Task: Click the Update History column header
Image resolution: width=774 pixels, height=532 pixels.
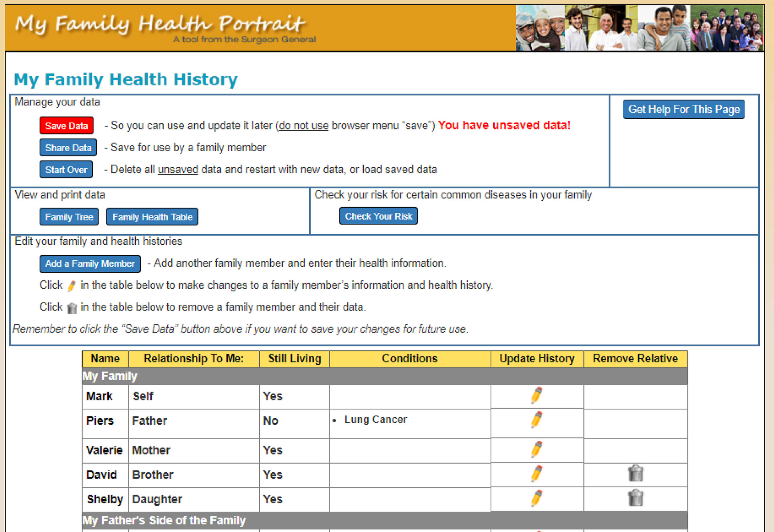Action: pos(537,359)
